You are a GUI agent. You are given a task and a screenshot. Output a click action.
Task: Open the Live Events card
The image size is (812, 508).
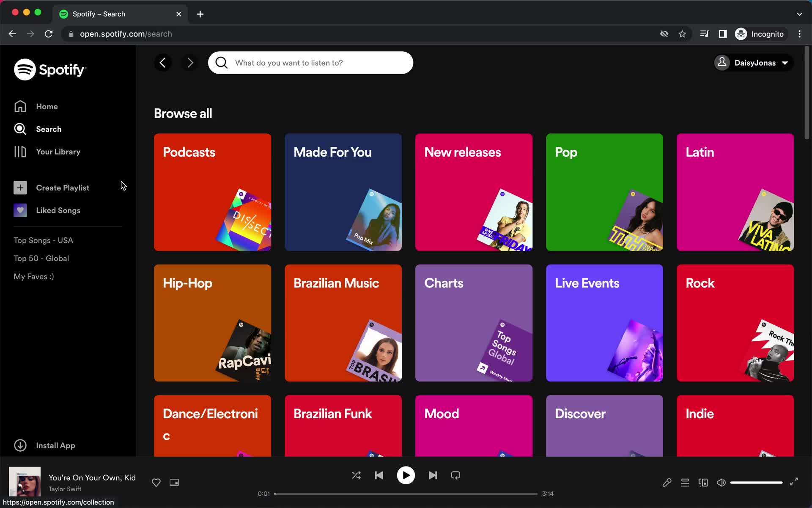pos(604,323)
